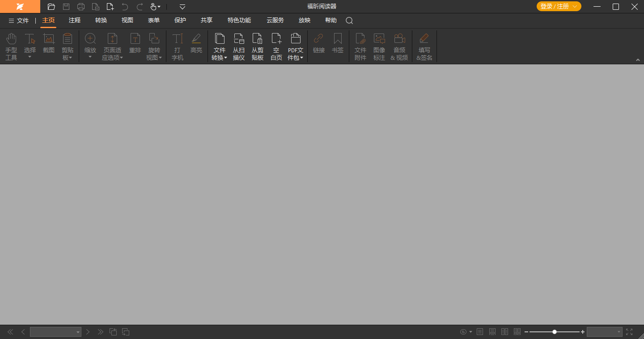The width and height of the screenshot is (644, 339).
Task: Click the zoom in plus button
Action: (583, 332)
